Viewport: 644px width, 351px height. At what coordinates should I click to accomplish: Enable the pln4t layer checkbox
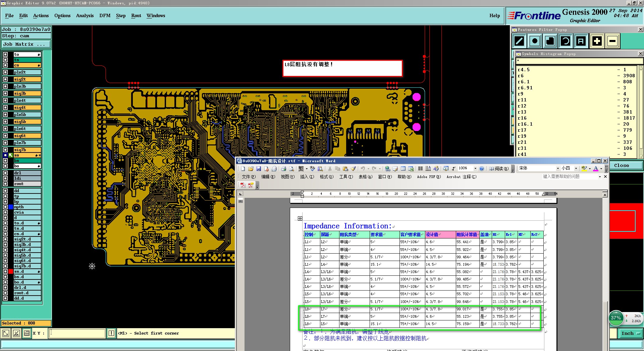point(5,100)
